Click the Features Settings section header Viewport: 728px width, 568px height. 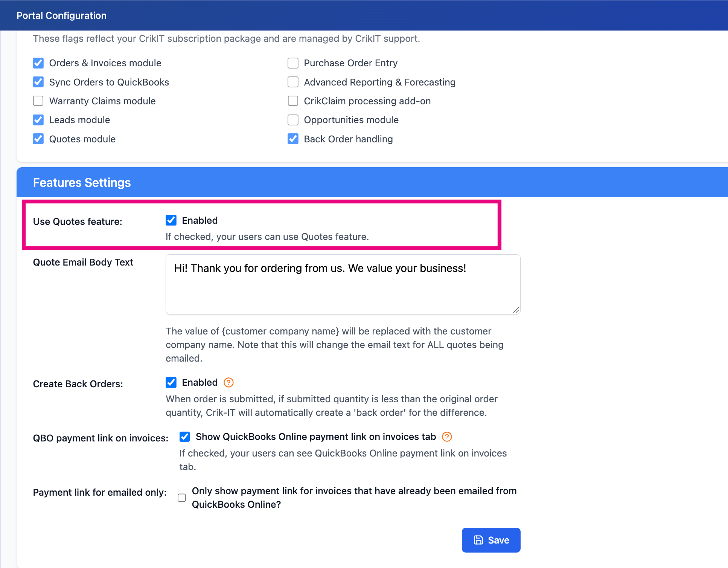[x=372, y=182]
